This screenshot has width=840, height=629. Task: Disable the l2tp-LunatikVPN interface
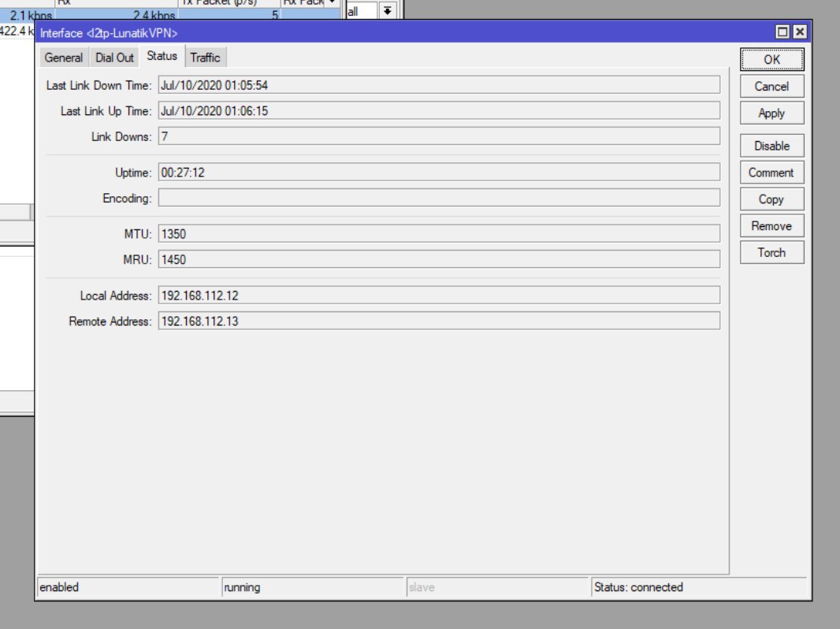tap(771, 146)
